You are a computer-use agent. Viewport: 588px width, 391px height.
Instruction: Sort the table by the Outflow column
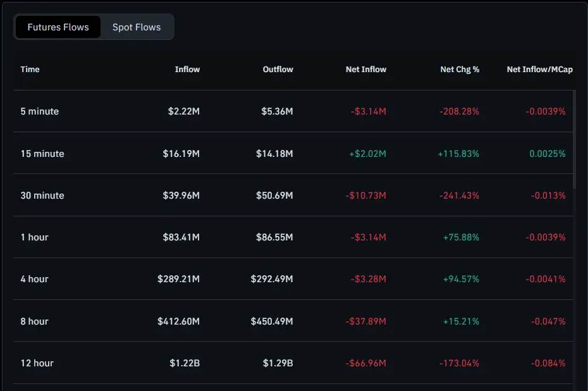click(x=278, y=70)
